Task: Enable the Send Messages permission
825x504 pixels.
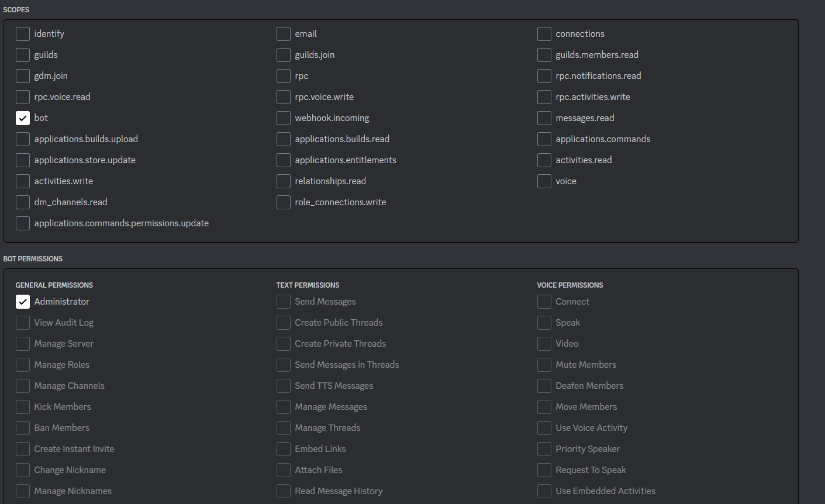Action: (x=283, y=301)
